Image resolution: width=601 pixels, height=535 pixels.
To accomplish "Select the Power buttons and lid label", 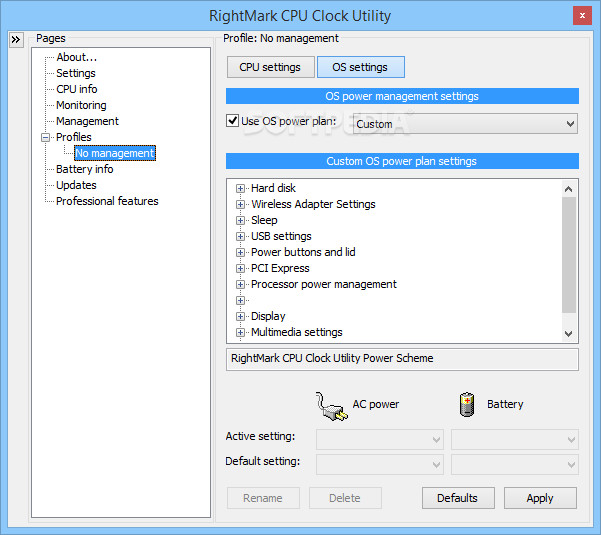I will point(303,252).
